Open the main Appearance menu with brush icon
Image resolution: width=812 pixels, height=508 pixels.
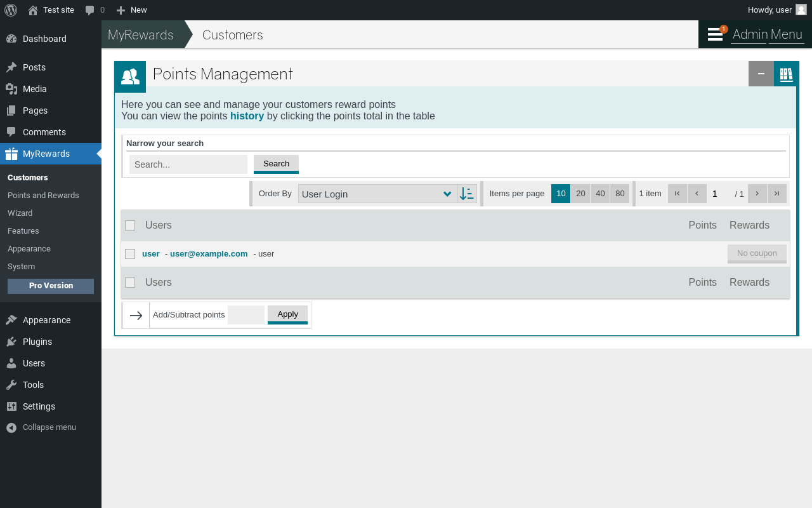51,320
